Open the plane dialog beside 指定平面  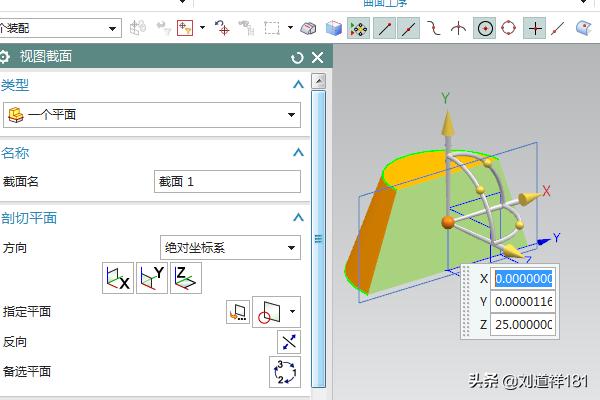[x=238, y=312]
